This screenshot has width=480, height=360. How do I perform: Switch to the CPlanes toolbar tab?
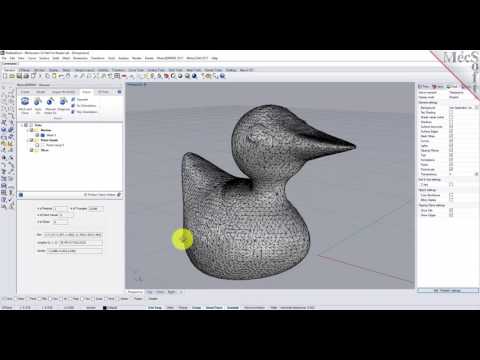point(24,70)
